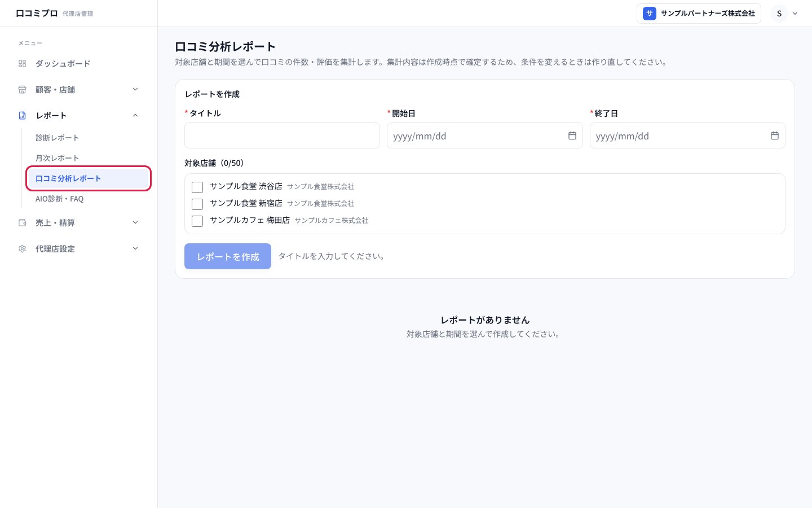The image size is (812, 508).
Task: Click the 口コミ分析レポート page heading
Action: [225, 46]
